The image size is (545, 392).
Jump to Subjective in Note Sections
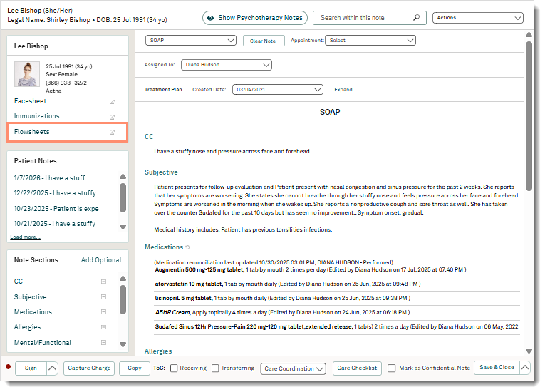[30, 296]
